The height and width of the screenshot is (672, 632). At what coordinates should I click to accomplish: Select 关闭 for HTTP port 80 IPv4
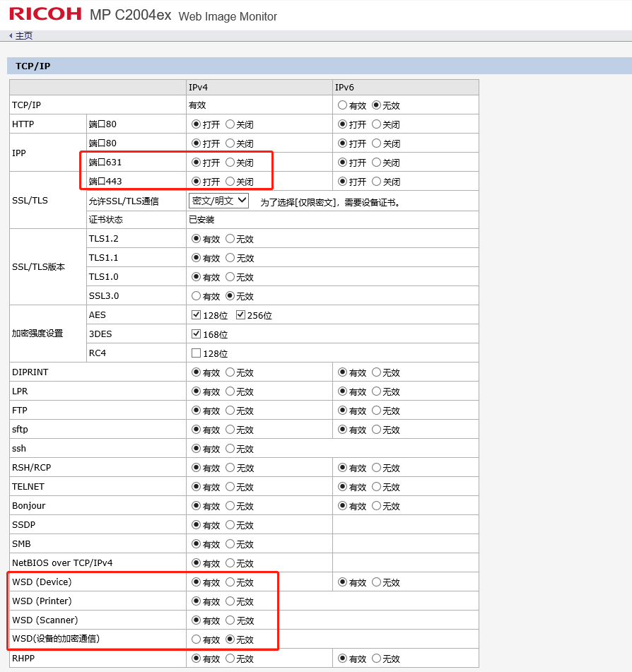(x=230, y=124)
